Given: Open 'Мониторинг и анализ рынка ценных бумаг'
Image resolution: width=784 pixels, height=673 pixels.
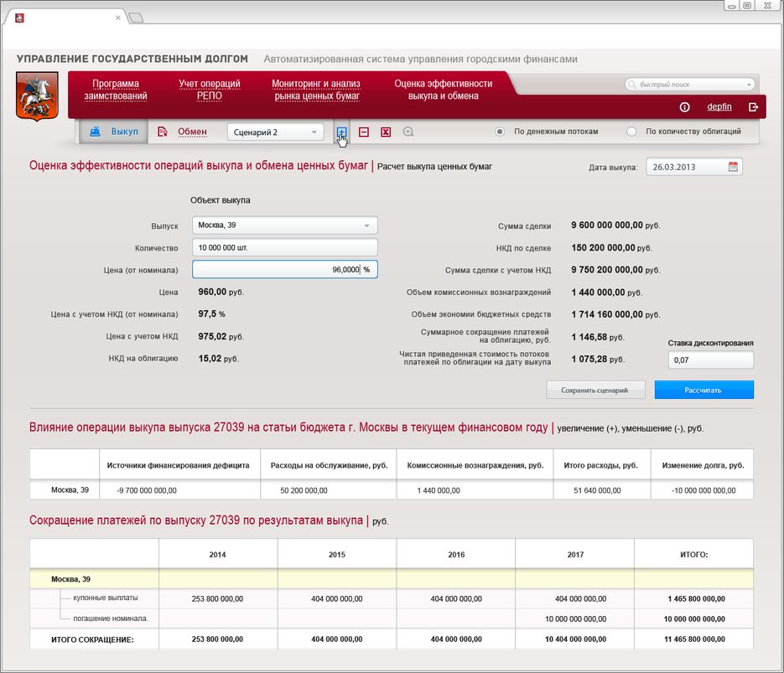Looking at the screenshot, I should point(316,90).
